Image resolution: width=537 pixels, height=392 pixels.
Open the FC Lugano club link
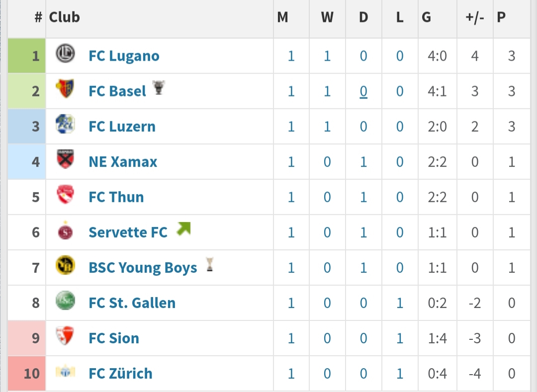coord(124,56)
